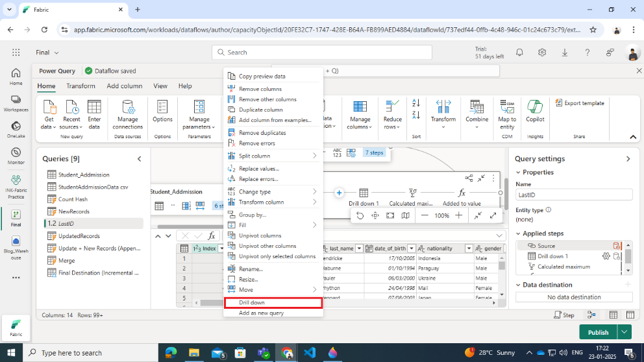Open Recent sources in the ribbon
This screenshot has width=644, height=362.
[71, 115]
